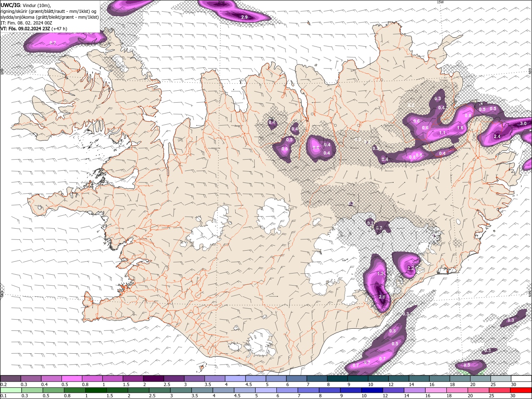532x399 pixels.
Task: Click the '4.5' label under the upper row
Action: (249, 385)
